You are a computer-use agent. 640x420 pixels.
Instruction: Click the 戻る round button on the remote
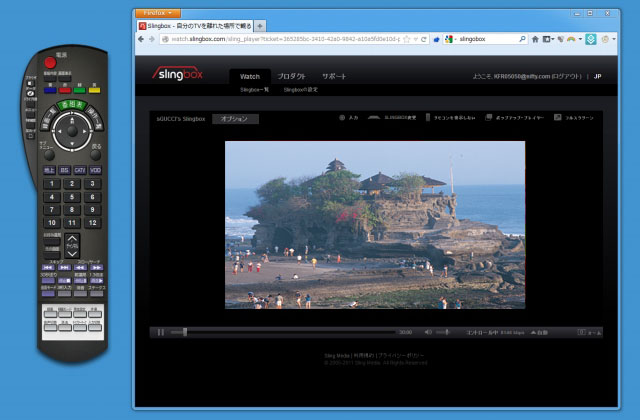coord(95,155)
